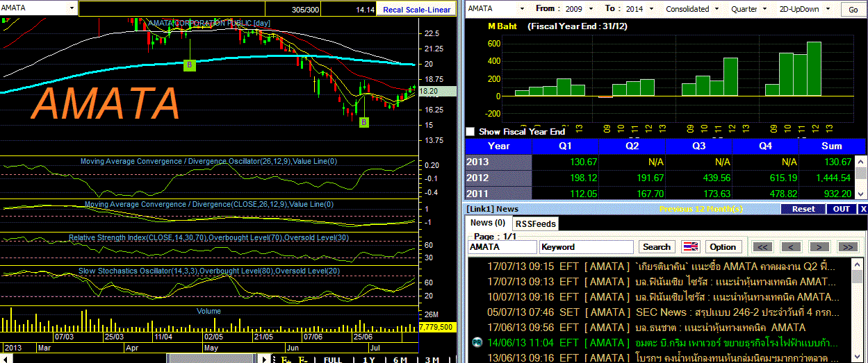The height and width of the screenshot is (363, 868).
Task: Click the Keyword input field
Action: pos(587,246)
